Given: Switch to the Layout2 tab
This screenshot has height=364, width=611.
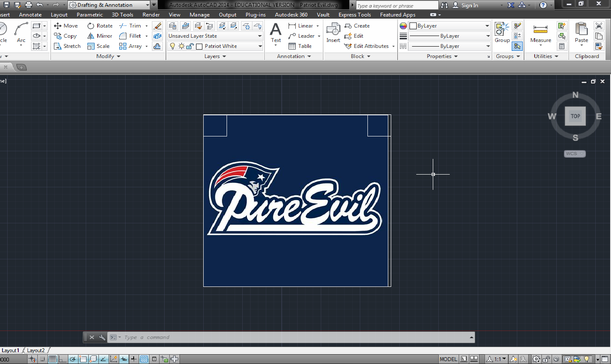Looking at the screenshot, I should [36, 350].
